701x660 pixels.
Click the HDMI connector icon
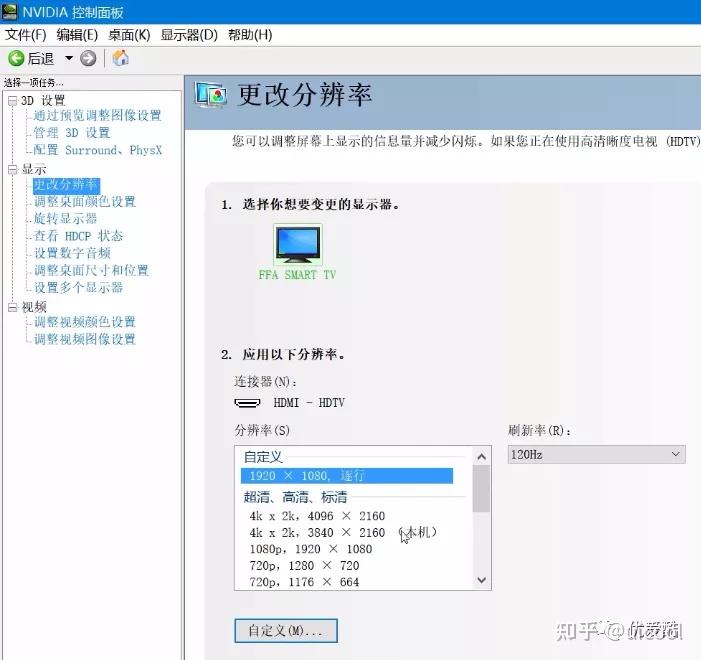pyautogui.click(x=247, y=403)
